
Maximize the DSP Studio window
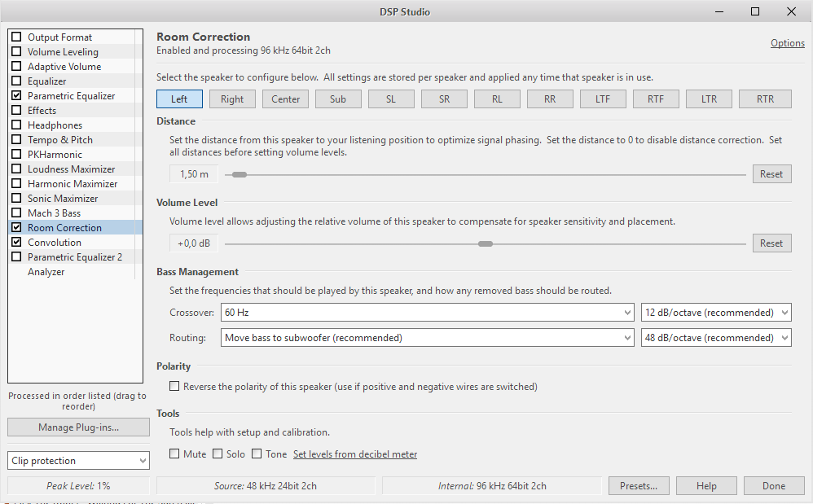tap(755, 11)
